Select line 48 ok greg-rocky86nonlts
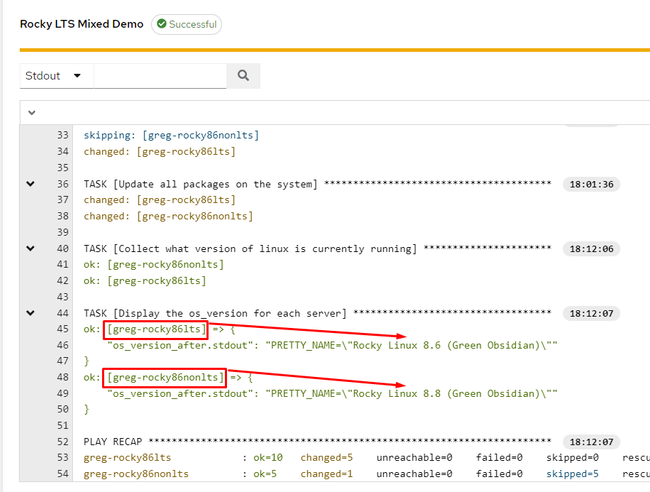 click(x=168, y=377)
